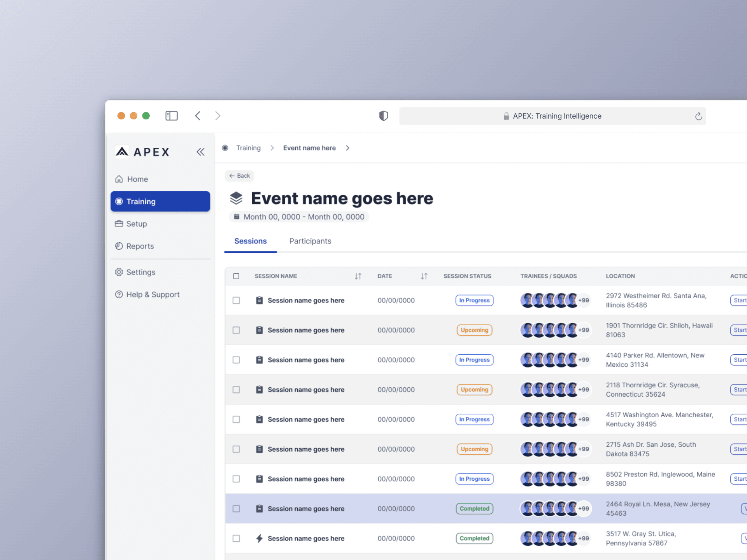The width and height of the screenshot is (747, 560).
Task: Go back with browser back arrow
Action: point(198,116)
